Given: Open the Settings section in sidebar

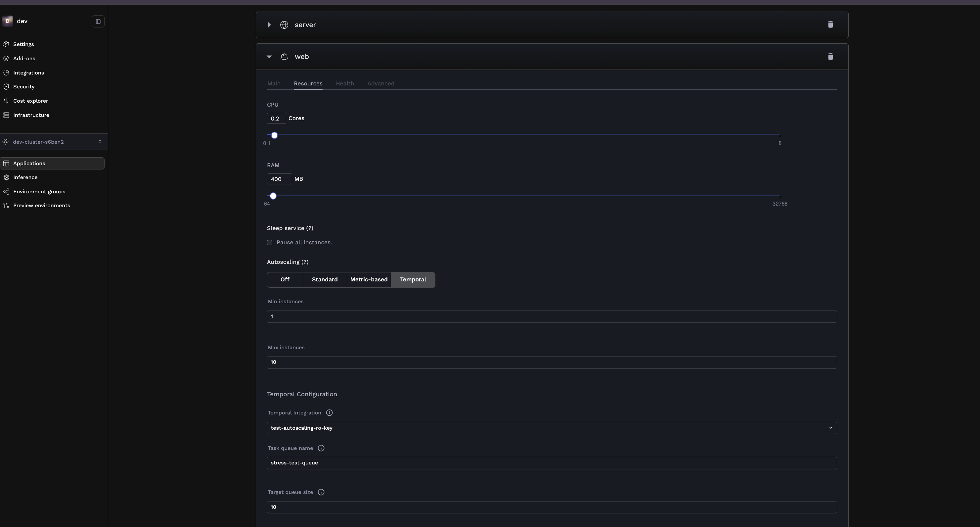Looking at the screenshot, I should click(x=23, y=44).
